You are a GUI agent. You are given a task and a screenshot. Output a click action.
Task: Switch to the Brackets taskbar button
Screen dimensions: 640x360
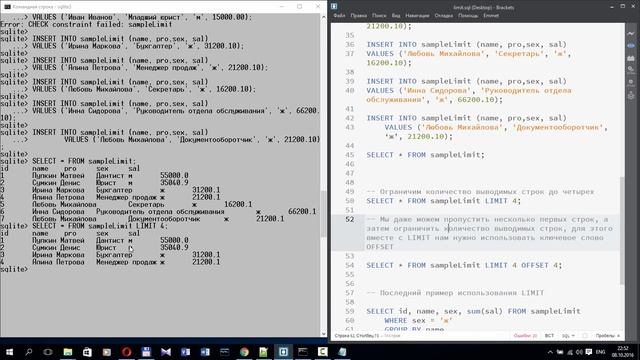(x=283, y=352)
